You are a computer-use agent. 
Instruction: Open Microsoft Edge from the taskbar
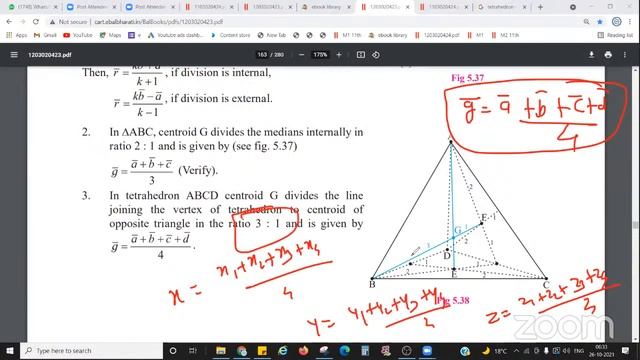point(344,351)
